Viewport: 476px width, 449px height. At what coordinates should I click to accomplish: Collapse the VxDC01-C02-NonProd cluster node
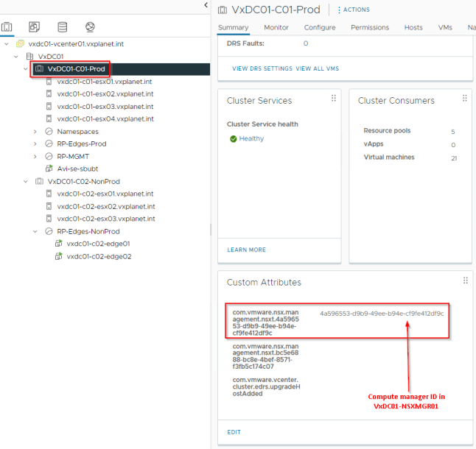point(26,181)
